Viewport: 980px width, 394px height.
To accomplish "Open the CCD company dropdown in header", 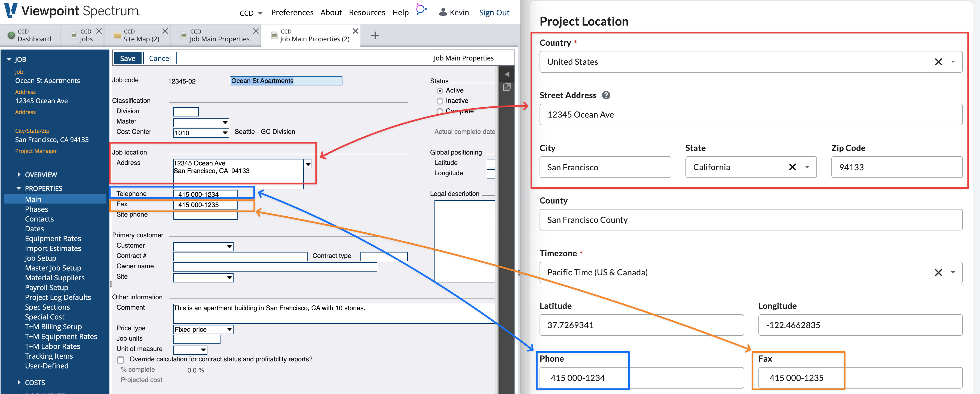I will click(251, 13).
